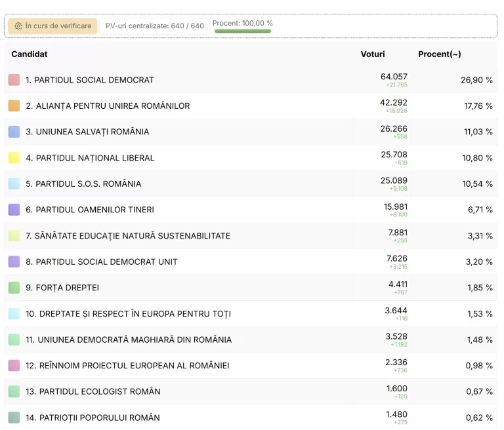The height and width of the screenshot is (430, 504).
Task: Select '14. PATRIOȚII POPORULUI ROMÂN' name
Action: point(93,418)
